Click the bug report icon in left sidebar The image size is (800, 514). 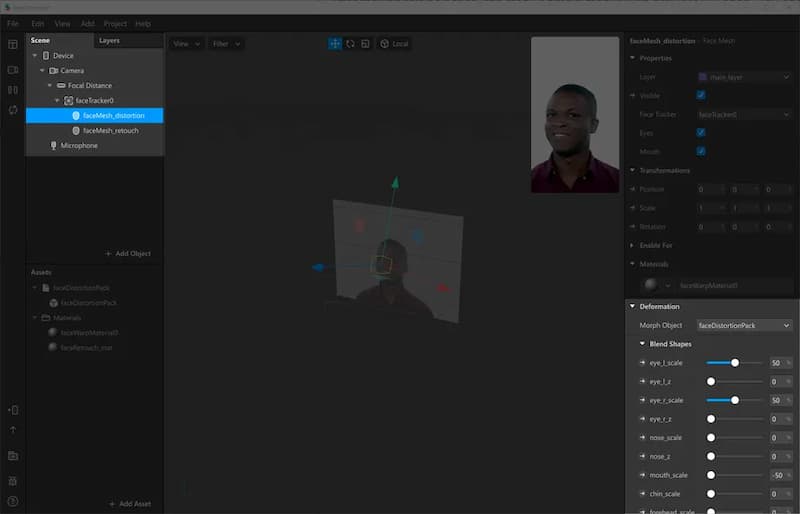click(x=13, y=481)
